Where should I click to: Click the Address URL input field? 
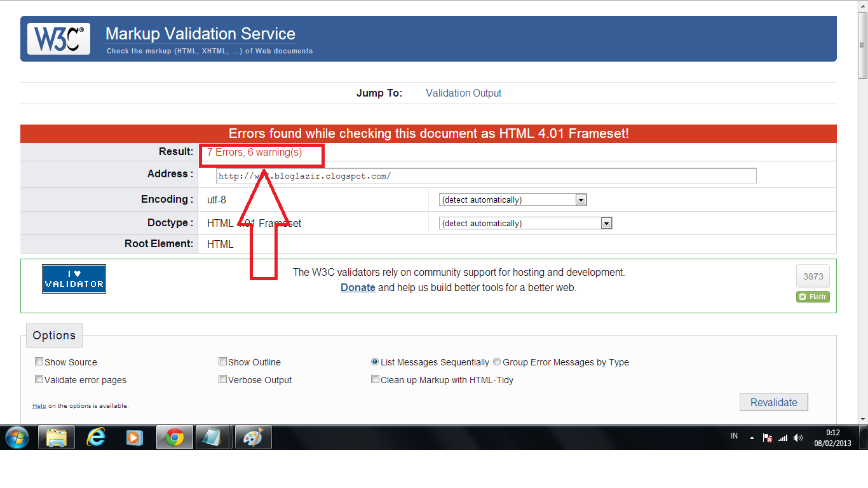pyautogui.click(x=486, y=176)
